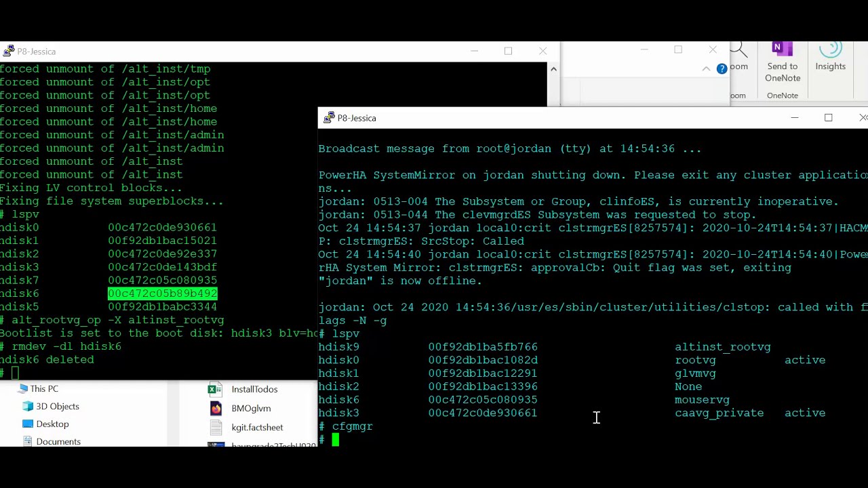Click caavg_private volume group name
This screenshot has height=488, width=868.
point(719,413)
